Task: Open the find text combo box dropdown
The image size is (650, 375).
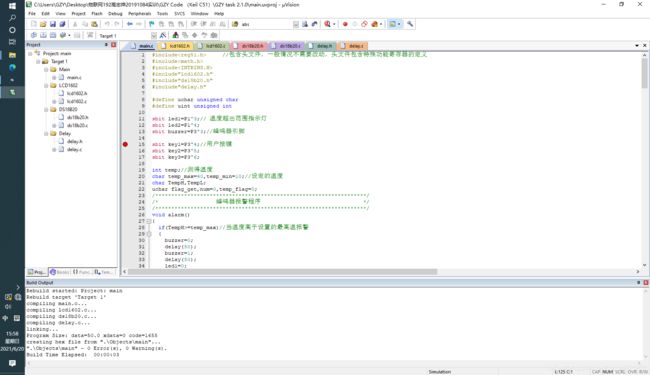Action: click(x=296, y=24)
